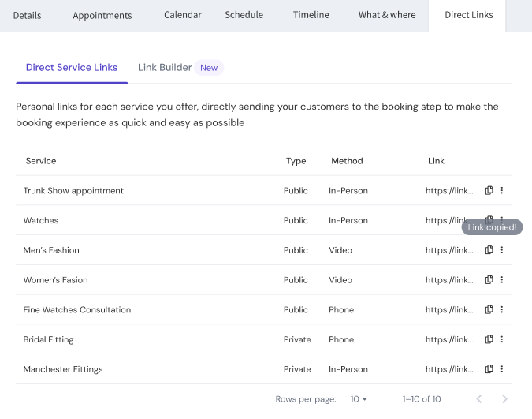
Task: Copy the Women's Fasion link
Action: [x=489, y=280]
